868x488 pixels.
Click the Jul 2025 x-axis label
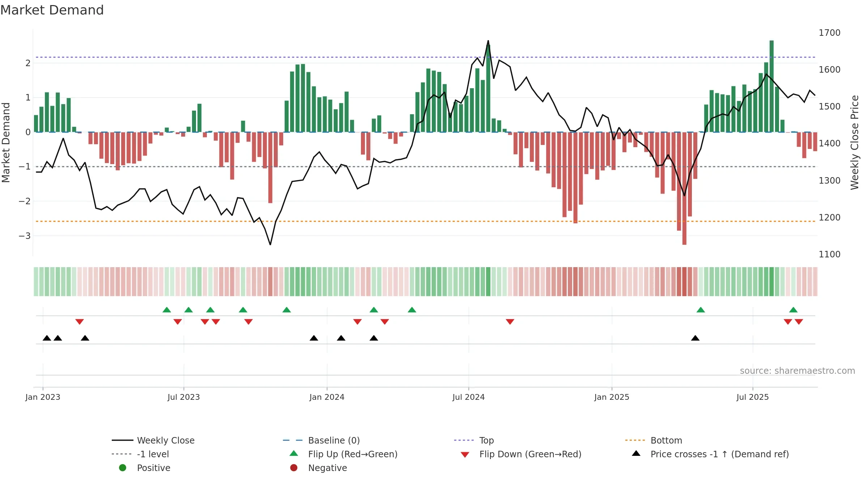click(x=753, y=397)
